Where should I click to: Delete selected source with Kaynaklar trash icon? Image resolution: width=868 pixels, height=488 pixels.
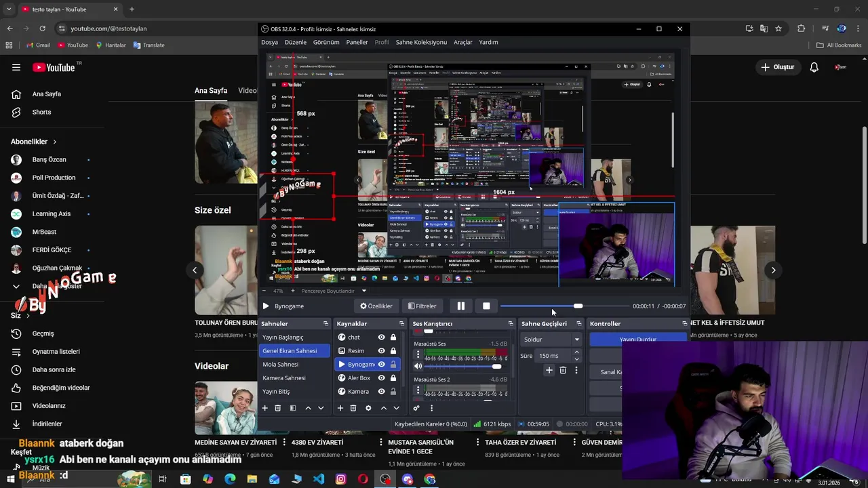tap(353, 408)
